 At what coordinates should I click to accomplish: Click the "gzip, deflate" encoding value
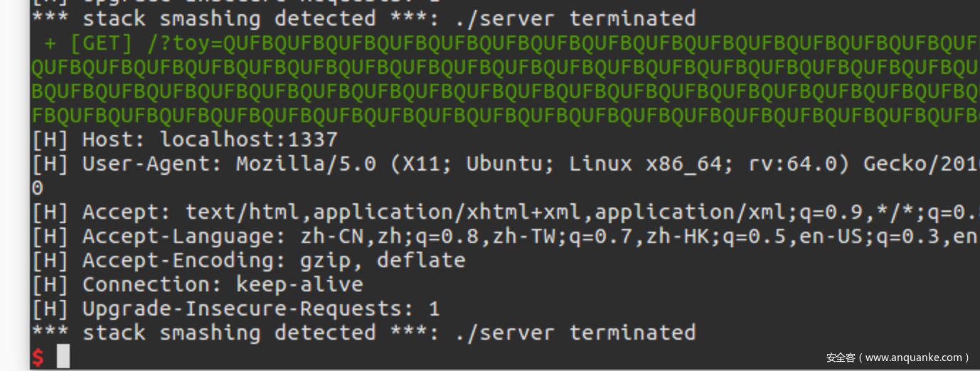click(x=383, y=260)
